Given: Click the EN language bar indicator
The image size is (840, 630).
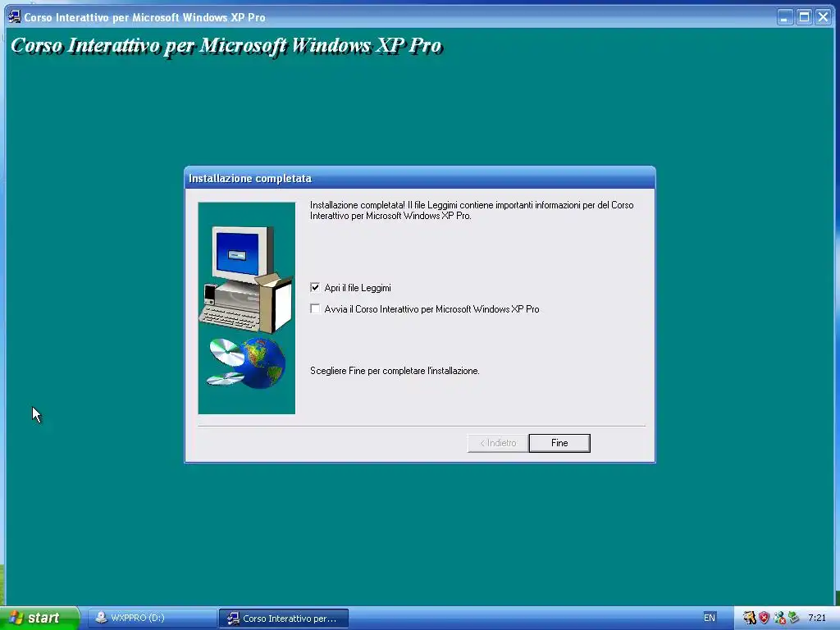Looking at the screenshot, I should pyautogui.click(x=710, y=618).
